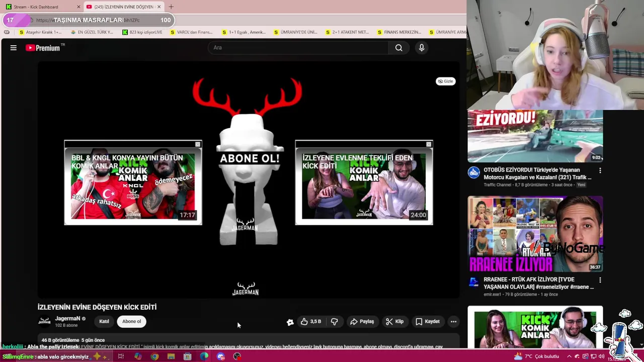
Task: Open the weather widget 7°C Çok bulutlu
Action: click(x=537, y=356)
